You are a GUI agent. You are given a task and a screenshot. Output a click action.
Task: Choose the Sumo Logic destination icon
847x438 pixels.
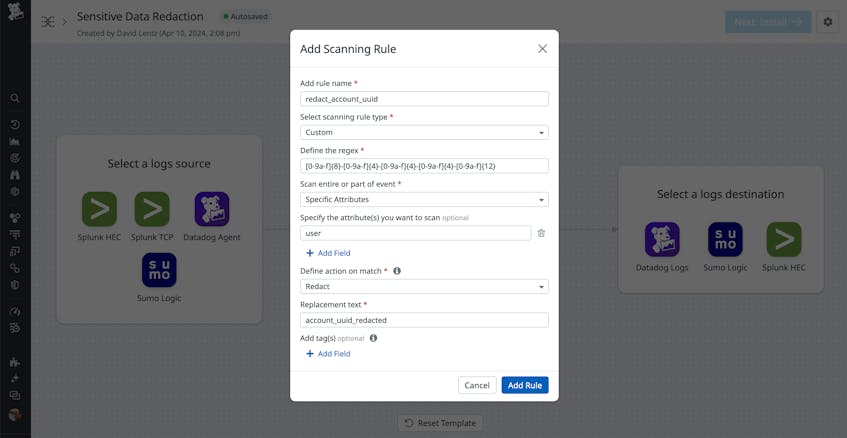725,240
